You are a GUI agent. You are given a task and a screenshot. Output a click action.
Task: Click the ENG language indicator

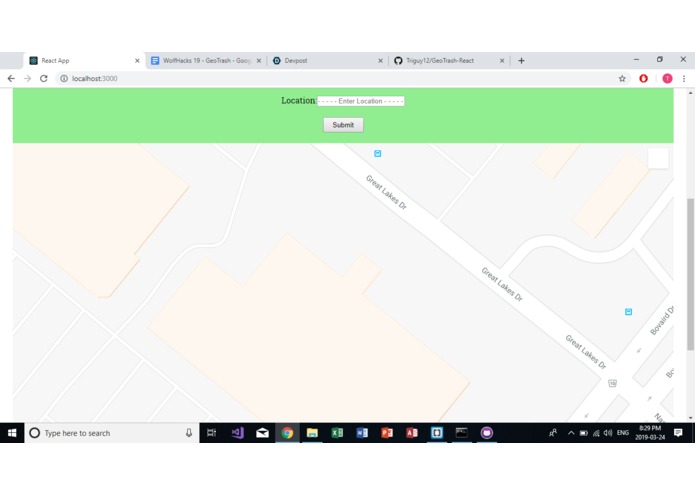[623, 433]
